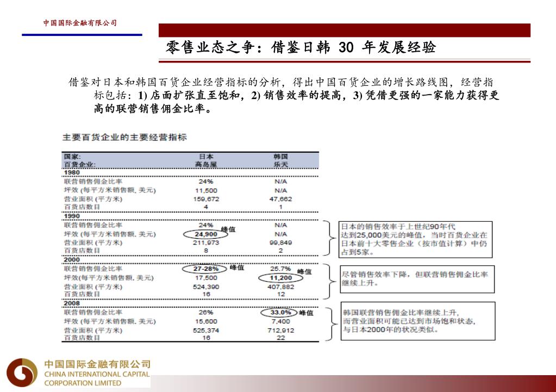Click the 2000 year section heading
556x392 pixels.
click(72, 260)
